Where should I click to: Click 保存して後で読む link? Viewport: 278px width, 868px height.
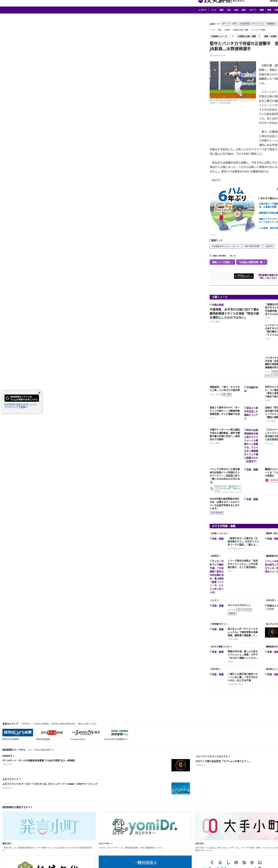[220, 256]
